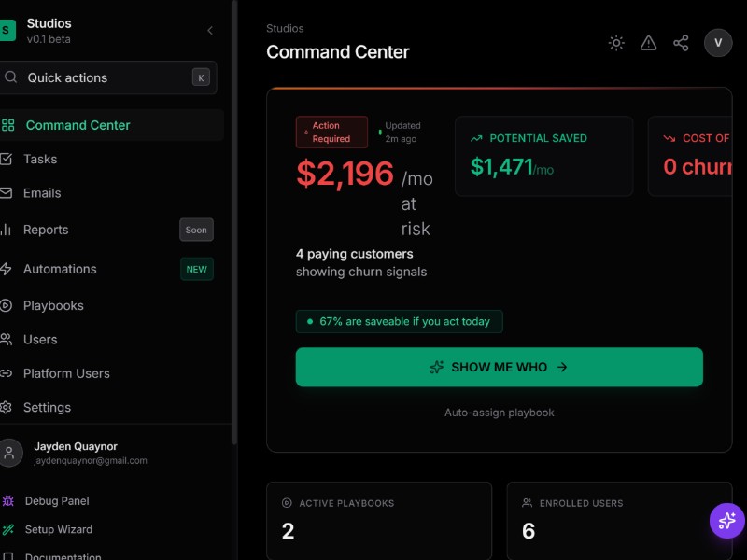The image size is (747, 560).
Task: Select Command Center in sidebar
Action: [x=78, y=125]
